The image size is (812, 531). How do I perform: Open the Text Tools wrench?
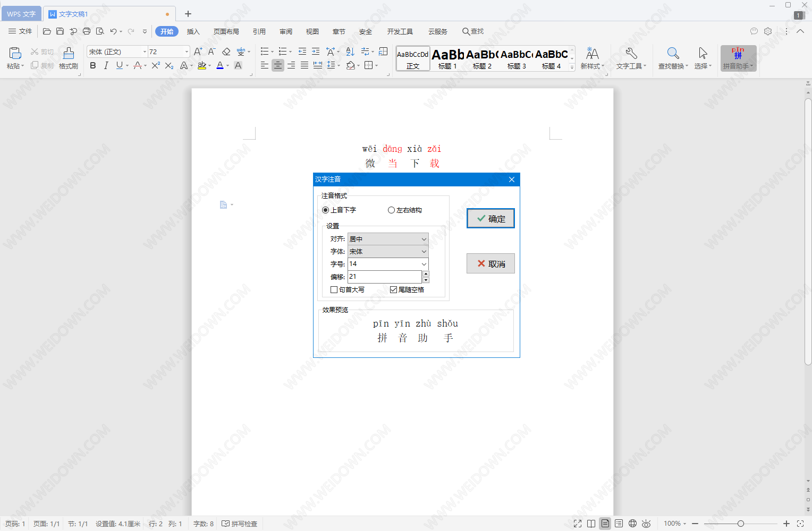(631, 53)
